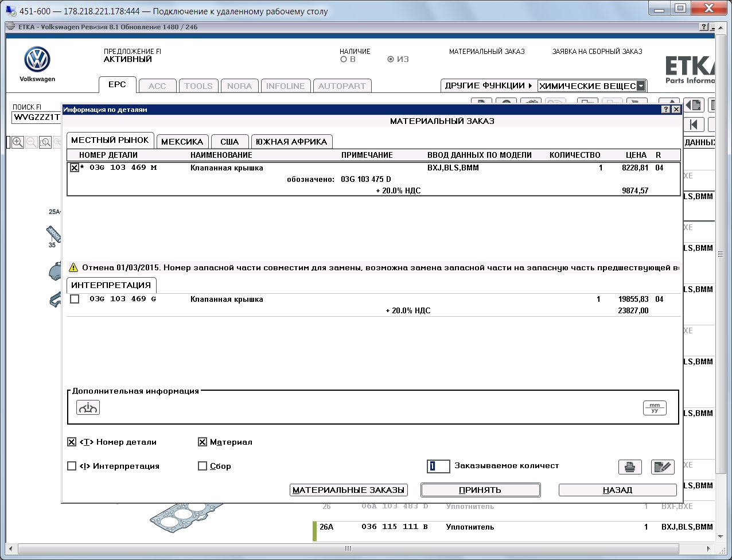Click the КОЛИЧЕСТВО column header

pyautogui.click(x=575, y=155)
